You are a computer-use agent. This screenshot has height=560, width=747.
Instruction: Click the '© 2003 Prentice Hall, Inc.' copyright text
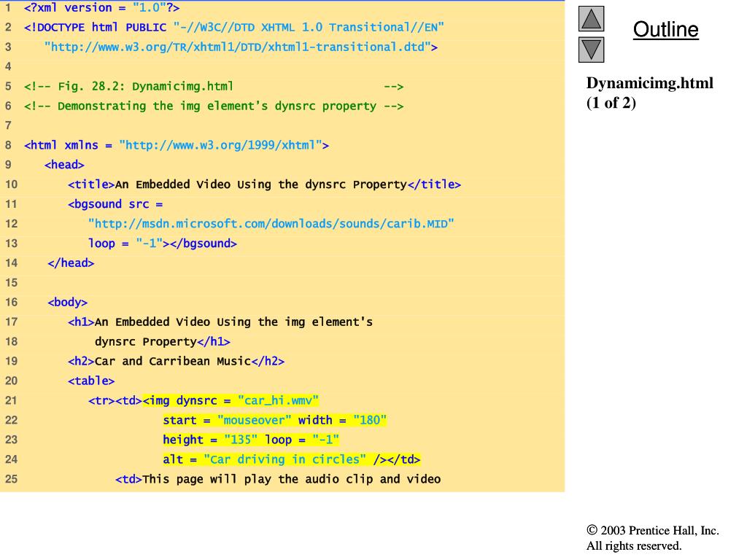653,530
